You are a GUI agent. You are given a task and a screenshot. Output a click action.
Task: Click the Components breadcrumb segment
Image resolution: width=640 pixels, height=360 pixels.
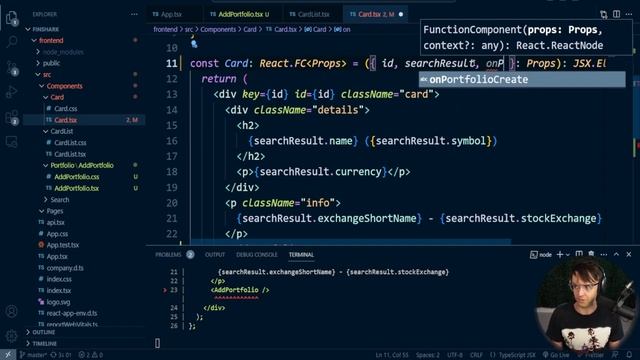(218, 29)
